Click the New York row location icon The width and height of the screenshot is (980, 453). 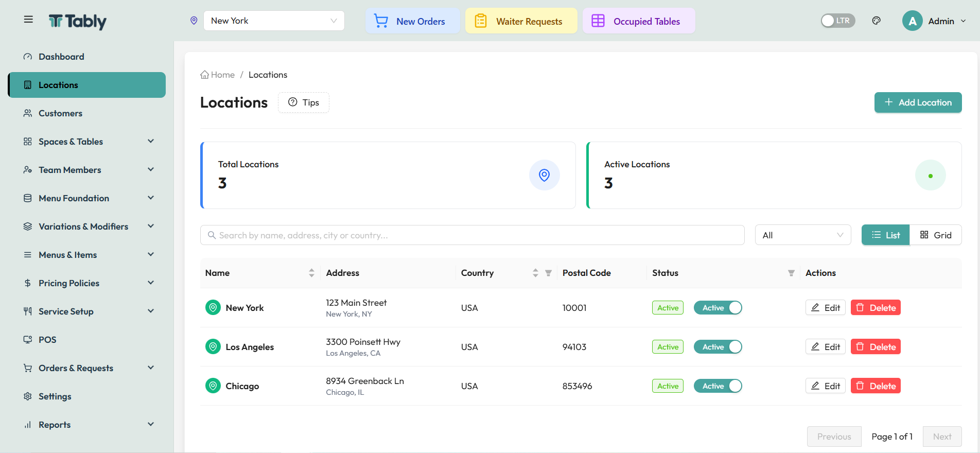click(x=213, y=307)
